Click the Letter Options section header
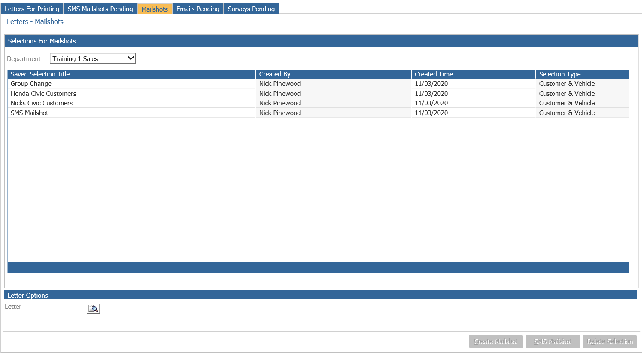 pos(320,296)
